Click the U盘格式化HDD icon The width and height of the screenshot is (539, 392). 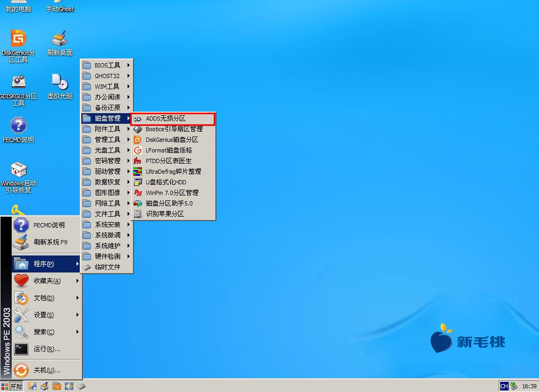click(x=138, y=182)
